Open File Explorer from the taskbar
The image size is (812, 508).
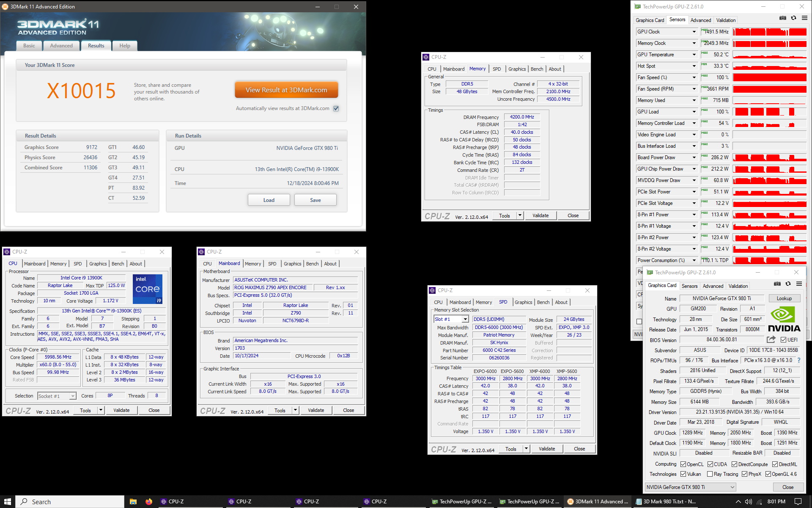[133, 502]
